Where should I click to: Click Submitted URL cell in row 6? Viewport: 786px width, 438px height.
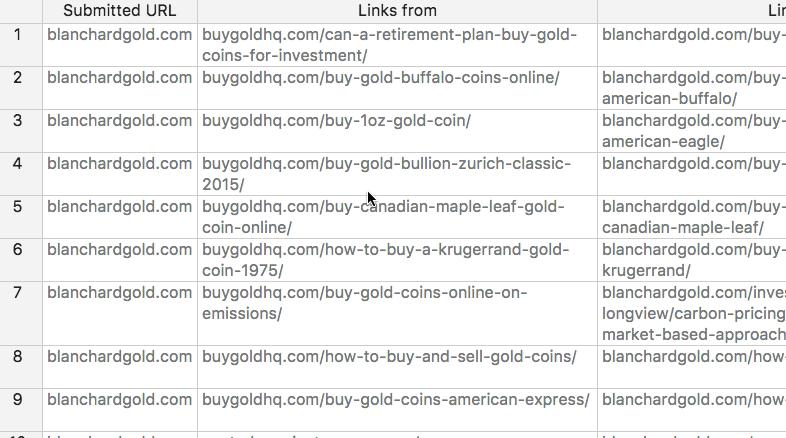pyautogui.click(x=120, y=260)
